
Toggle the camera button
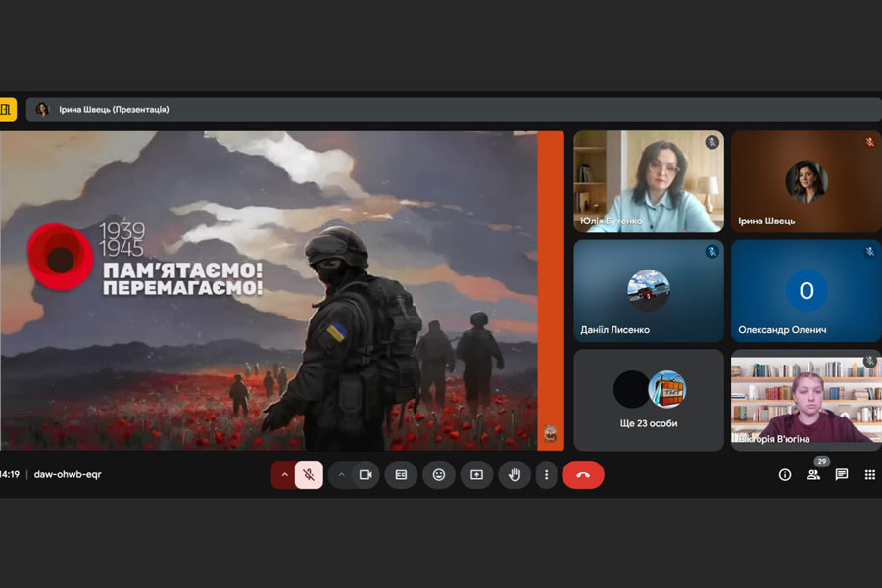[x=367, y=475]
